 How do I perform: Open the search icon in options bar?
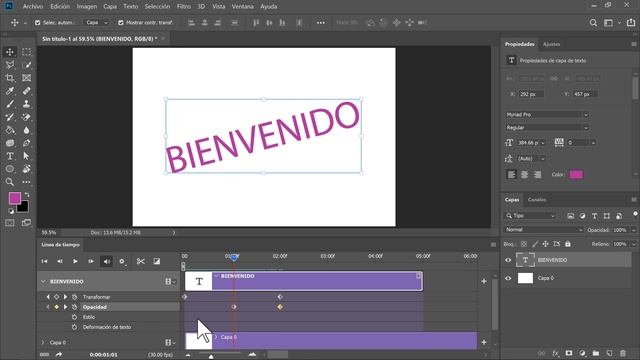(x=593, y=23)
